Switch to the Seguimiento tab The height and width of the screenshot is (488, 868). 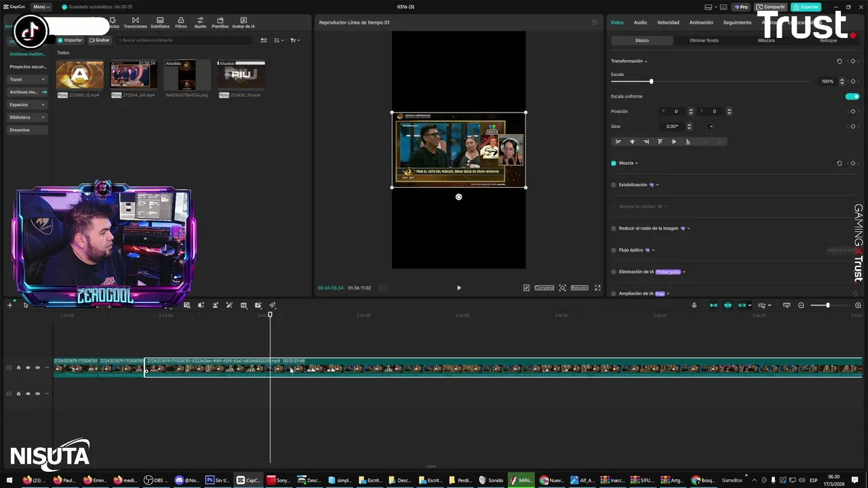[x=737, y=22]
